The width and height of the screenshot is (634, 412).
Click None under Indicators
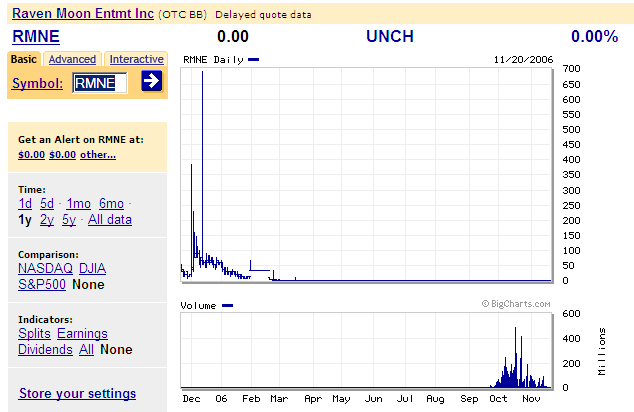tap(116, 350)
